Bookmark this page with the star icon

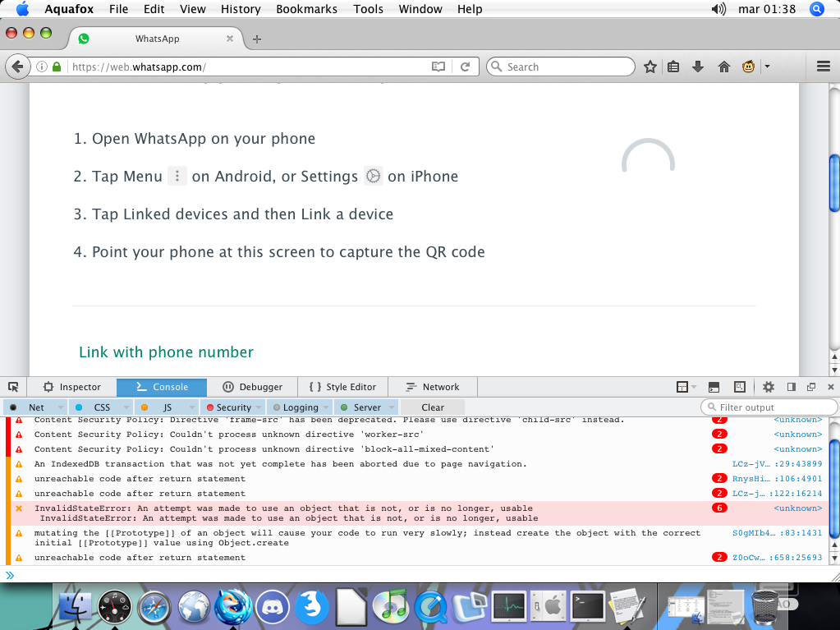click(650, 67)
